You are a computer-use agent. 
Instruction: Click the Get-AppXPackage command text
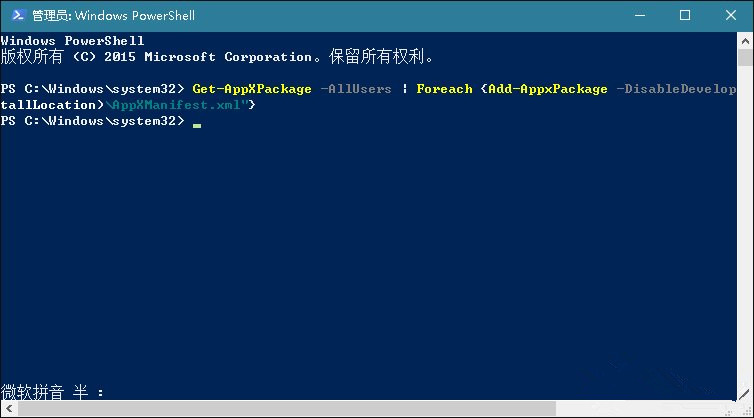(x=252, y=89)
